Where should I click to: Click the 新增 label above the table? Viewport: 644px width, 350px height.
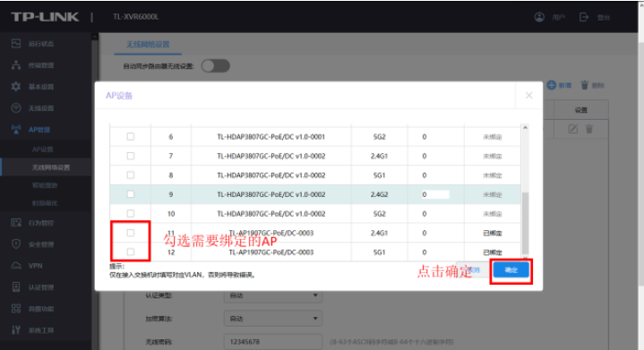[x=565, y=85]
